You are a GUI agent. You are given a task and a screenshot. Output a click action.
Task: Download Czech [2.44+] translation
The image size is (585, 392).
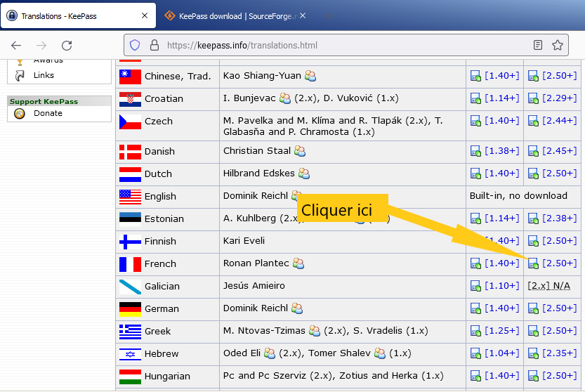pyautogui.click(x=559, y=121)
